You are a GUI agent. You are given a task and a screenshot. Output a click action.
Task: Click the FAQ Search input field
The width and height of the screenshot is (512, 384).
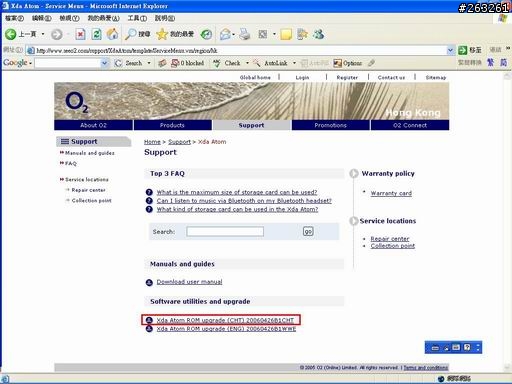225,231
